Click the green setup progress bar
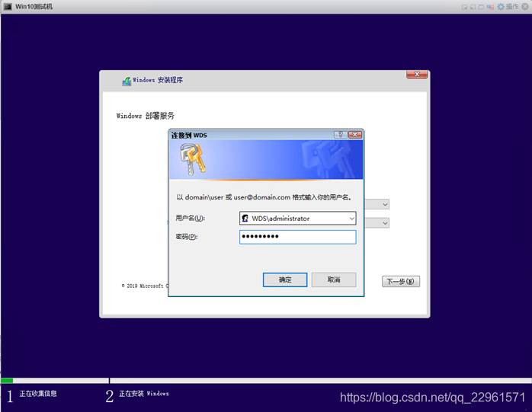This screenshot has width=532, height=412. click(7, 380)
